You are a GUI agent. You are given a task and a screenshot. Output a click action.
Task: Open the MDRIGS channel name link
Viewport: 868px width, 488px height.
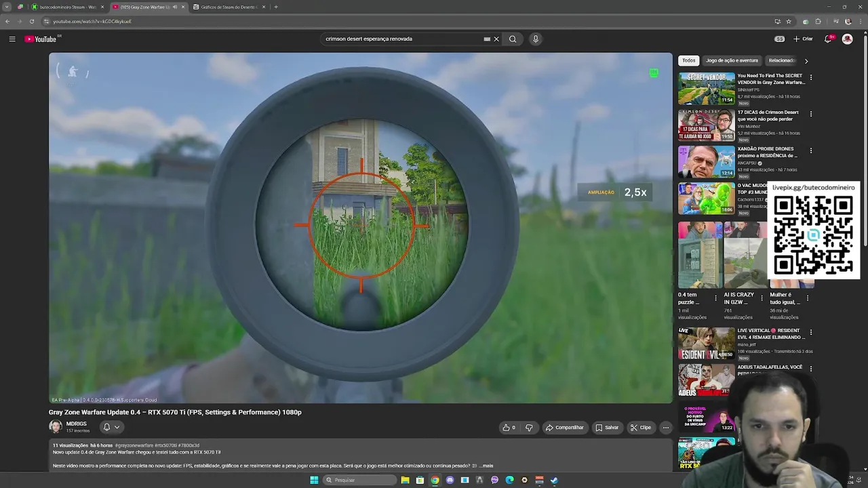76,424
